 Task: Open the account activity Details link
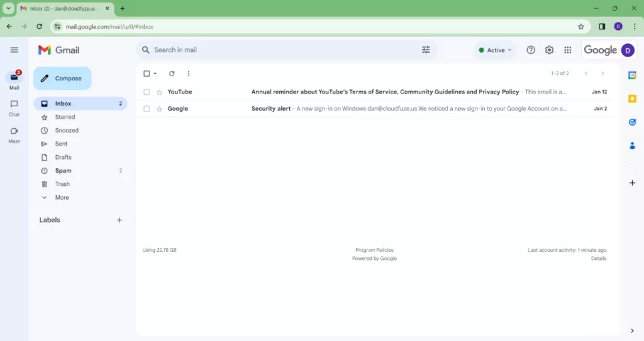pos(599,259)
